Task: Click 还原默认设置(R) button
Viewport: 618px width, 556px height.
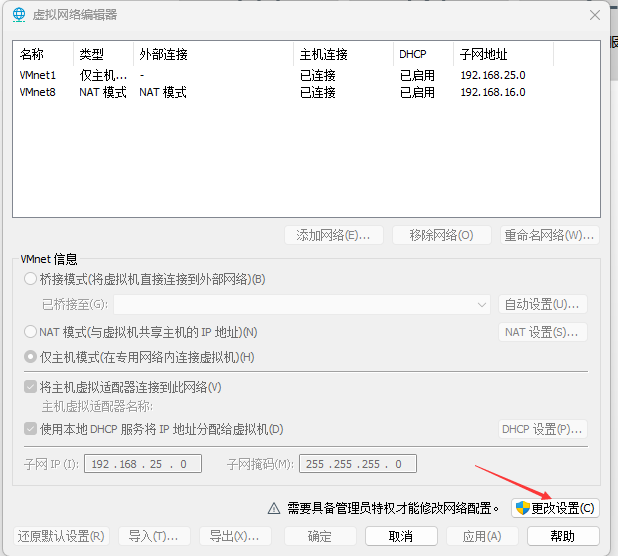Action: [x=61, y=536]
